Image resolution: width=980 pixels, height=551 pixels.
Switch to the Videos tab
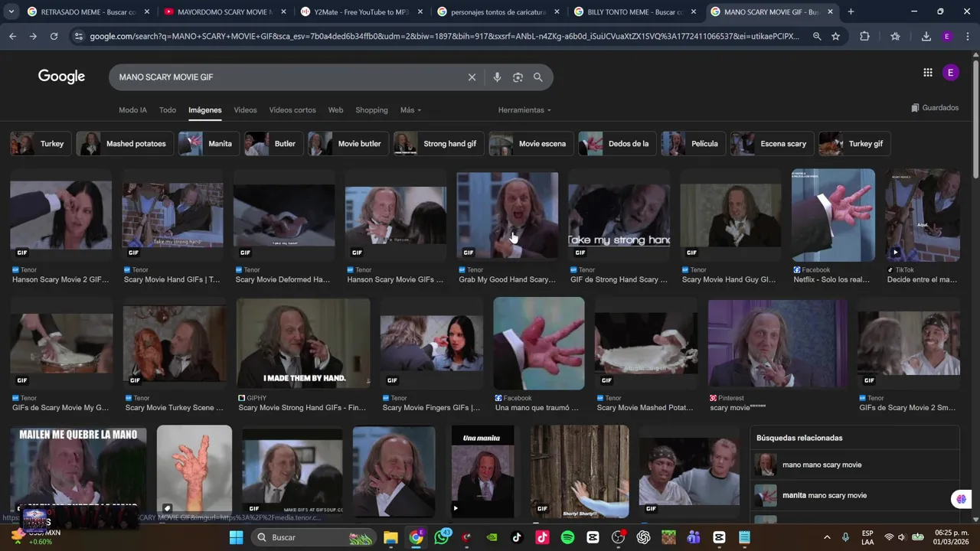245,110
